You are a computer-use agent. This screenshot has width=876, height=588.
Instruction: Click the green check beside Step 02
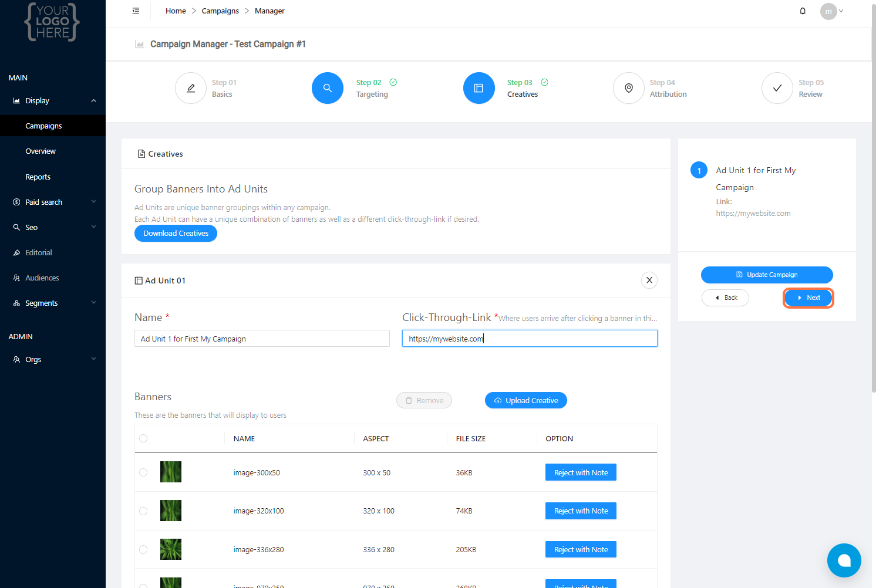(x=393, y=82)
